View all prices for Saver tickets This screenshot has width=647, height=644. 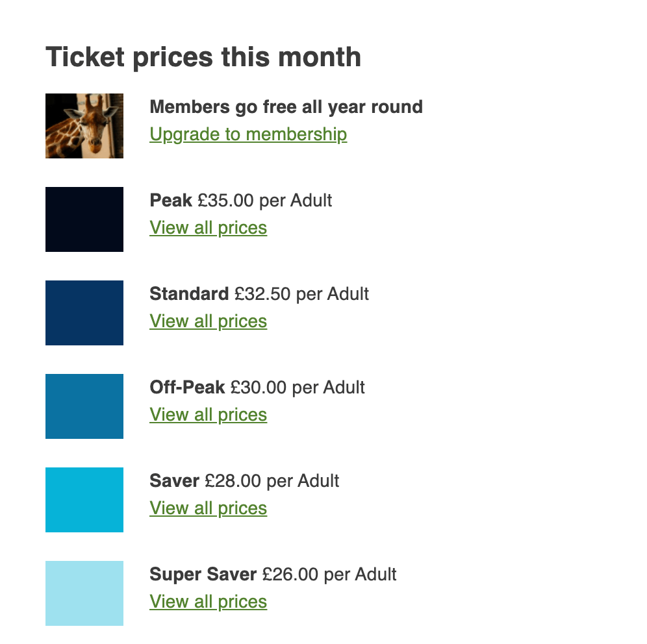tap(208, 508)
